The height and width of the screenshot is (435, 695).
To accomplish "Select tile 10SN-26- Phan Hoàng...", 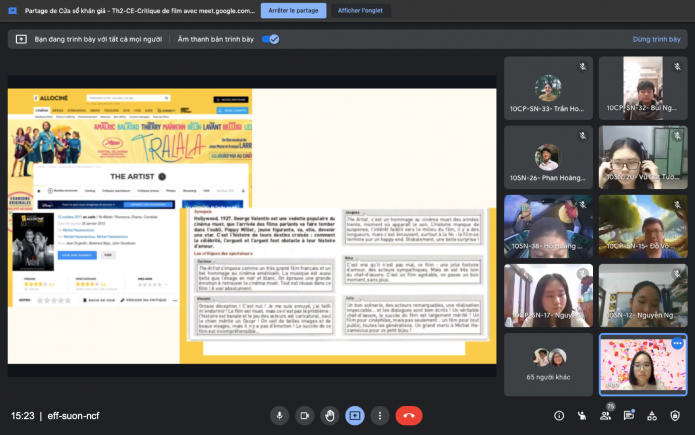I will (548, 157).
